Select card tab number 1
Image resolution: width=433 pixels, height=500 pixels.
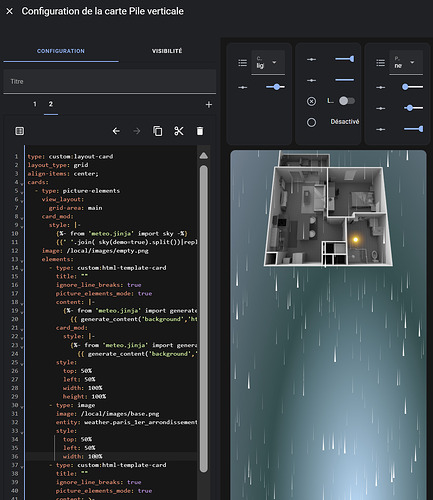coord(35,104)
